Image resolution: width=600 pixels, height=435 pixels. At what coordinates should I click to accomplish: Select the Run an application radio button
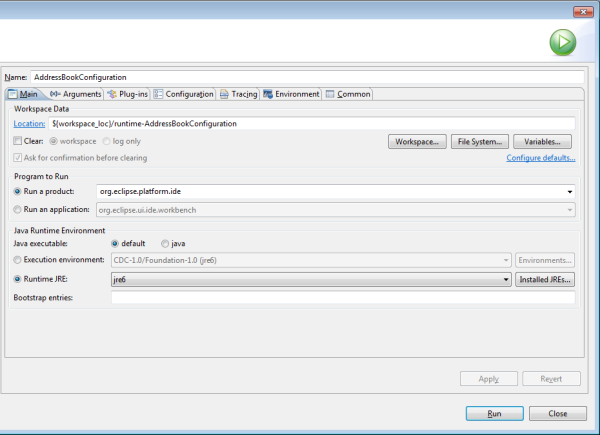[x=18, y=209]
